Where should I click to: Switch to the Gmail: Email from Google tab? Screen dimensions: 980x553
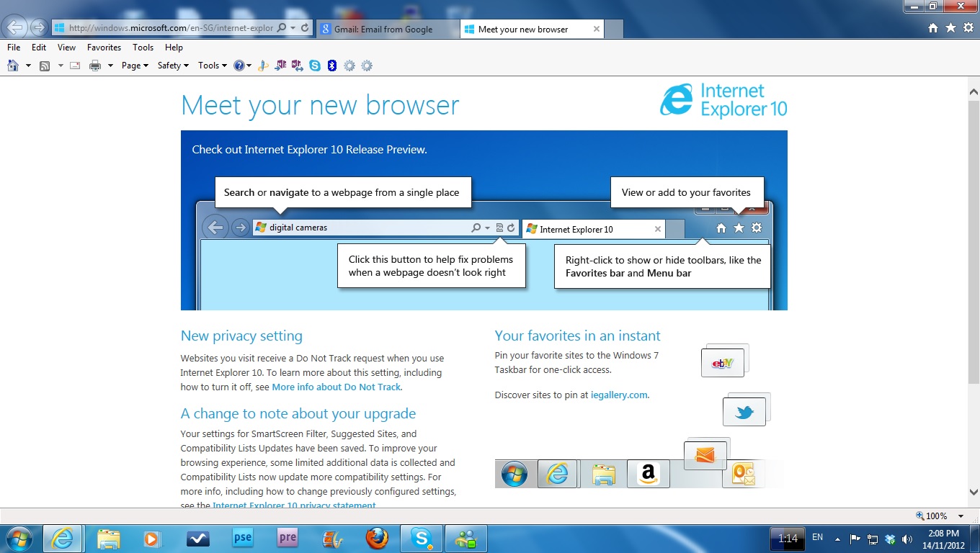(x=387, y=29)
